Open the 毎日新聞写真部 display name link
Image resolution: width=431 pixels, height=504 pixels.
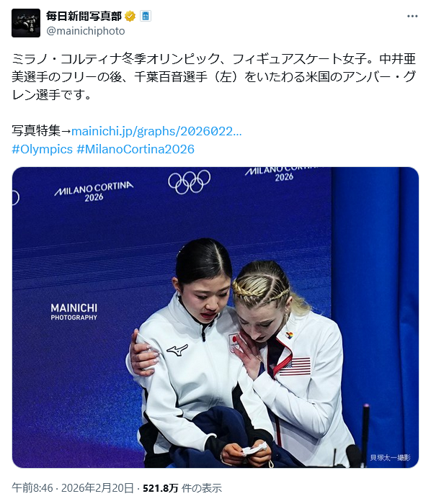(x=84, y=16)
